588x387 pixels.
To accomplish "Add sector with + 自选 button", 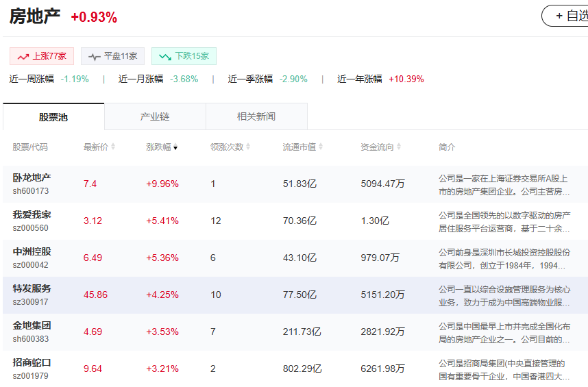I will point(565,16).
